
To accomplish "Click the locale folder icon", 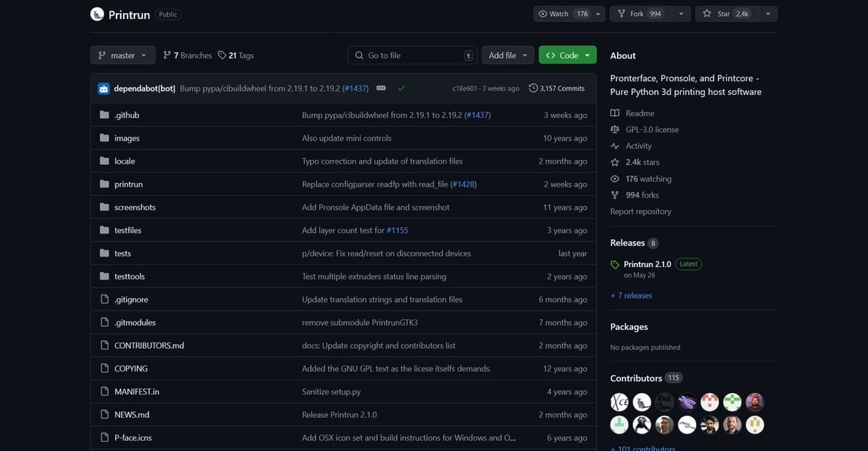I will [104, 161].
